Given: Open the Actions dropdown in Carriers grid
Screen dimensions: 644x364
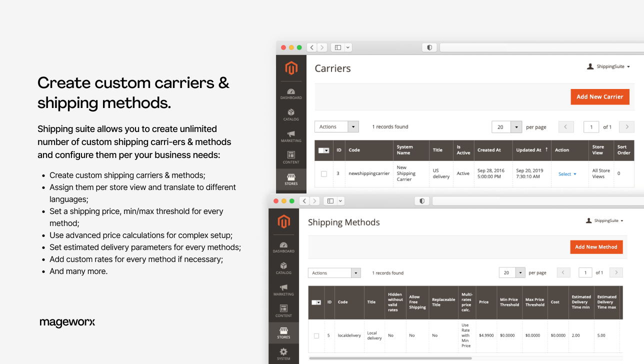Looking at the screenshot, I should (336, 126).
